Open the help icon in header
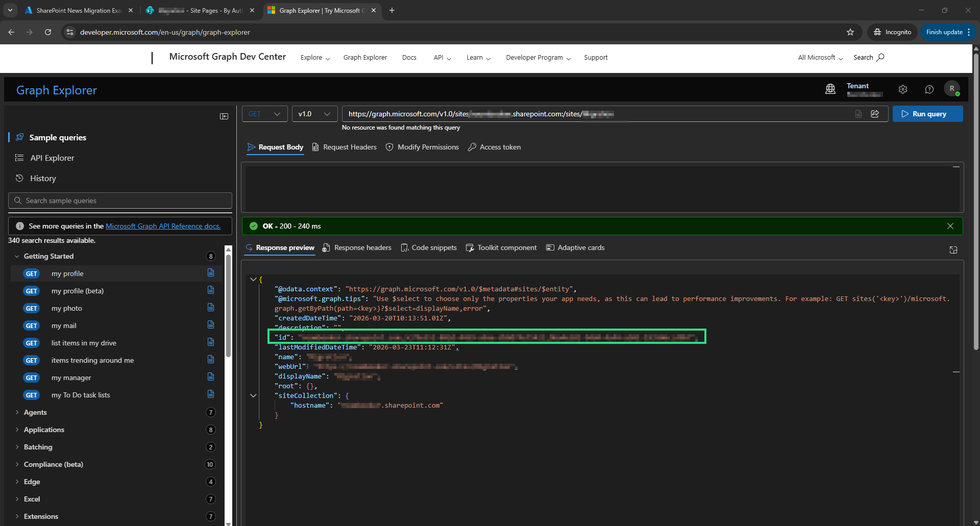The width and height of the screenshot is (980, 526). (929, 89)
